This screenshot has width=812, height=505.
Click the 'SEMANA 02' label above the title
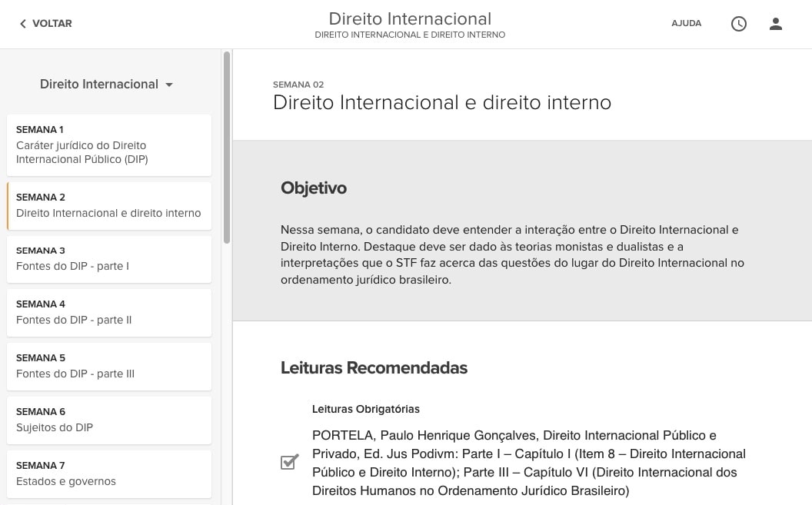298,85
